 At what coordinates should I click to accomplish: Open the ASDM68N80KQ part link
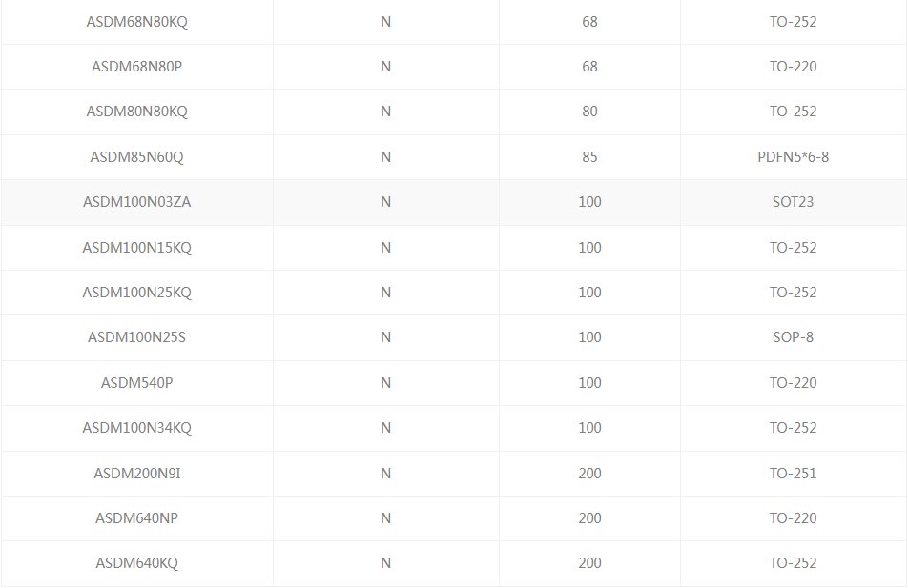(136, 21)
